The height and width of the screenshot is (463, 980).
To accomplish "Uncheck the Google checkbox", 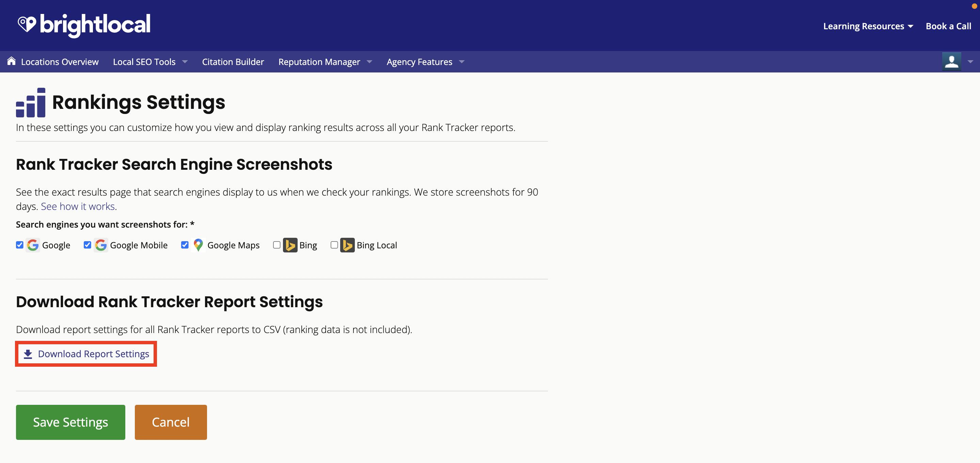I will click(20, 245).
